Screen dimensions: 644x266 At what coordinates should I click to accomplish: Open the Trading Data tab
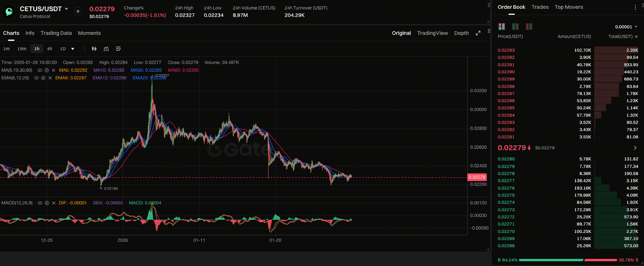[x=56, y=33]
